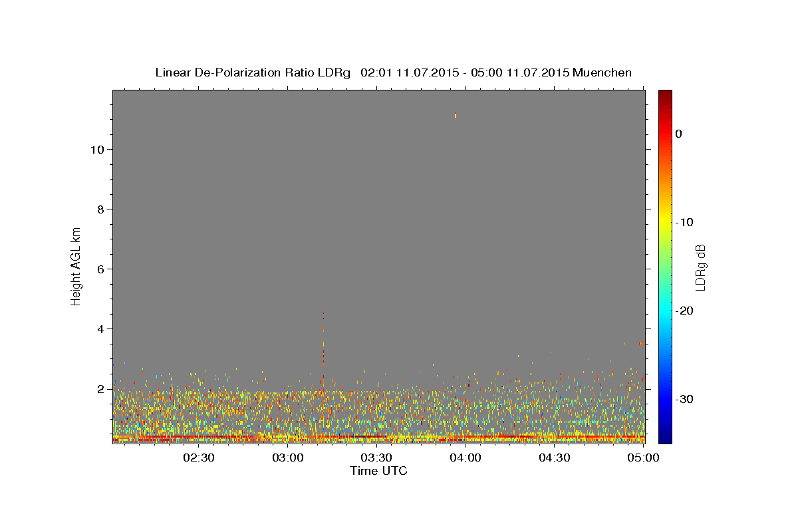
Task: Click the height tick label 6
Action: [99, 269]
